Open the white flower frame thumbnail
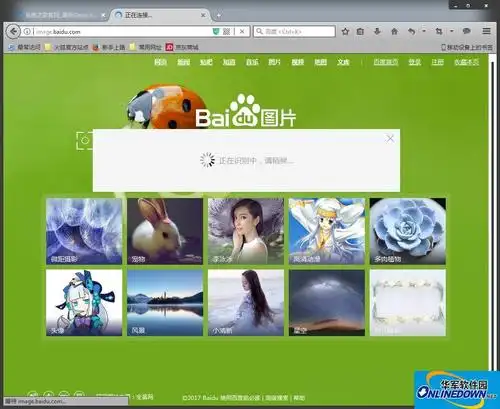 point(408,303)
